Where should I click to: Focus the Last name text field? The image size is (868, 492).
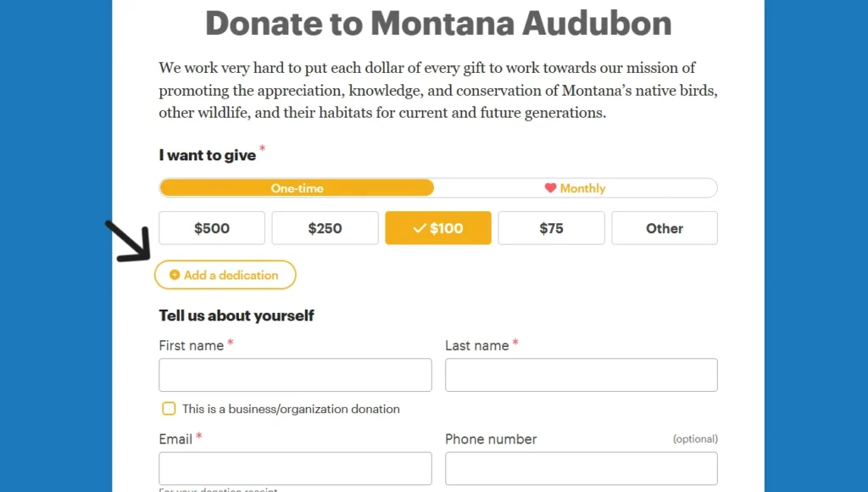581,375
